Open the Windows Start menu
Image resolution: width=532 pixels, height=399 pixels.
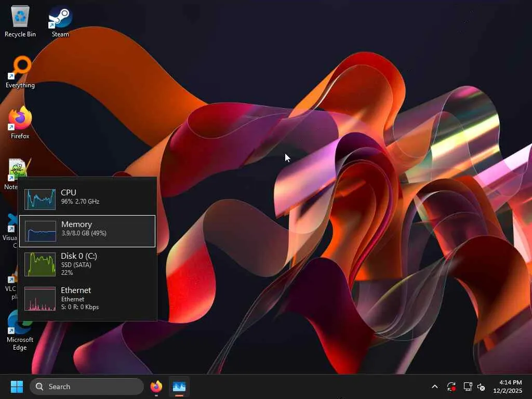17,387
